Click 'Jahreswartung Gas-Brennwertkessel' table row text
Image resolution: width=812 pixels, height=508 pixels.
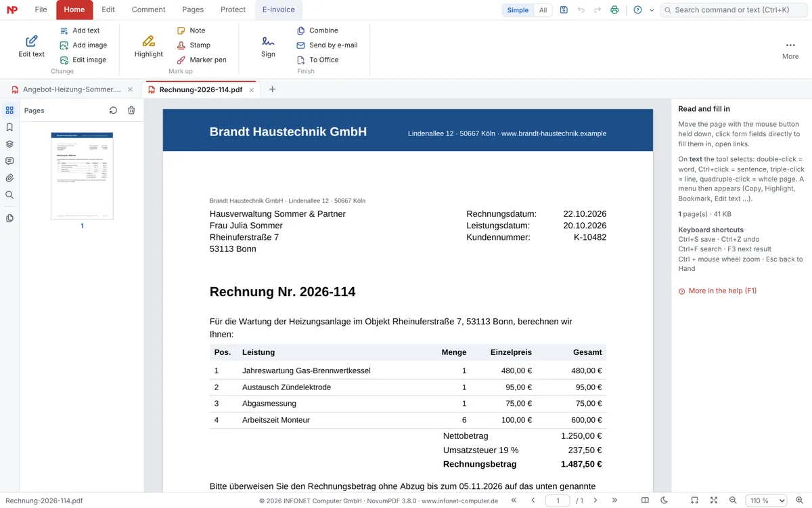point(307,371)
